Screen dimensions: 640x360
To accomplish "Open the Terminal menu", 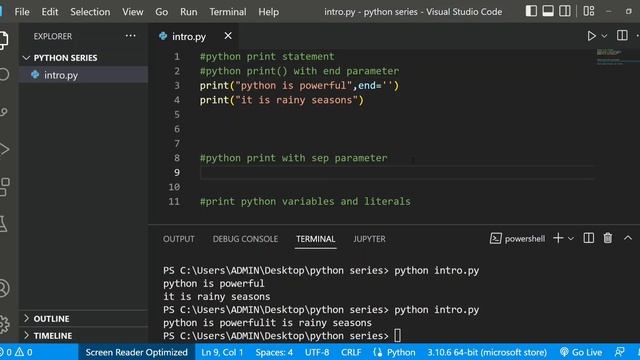I will pos(228,12).
